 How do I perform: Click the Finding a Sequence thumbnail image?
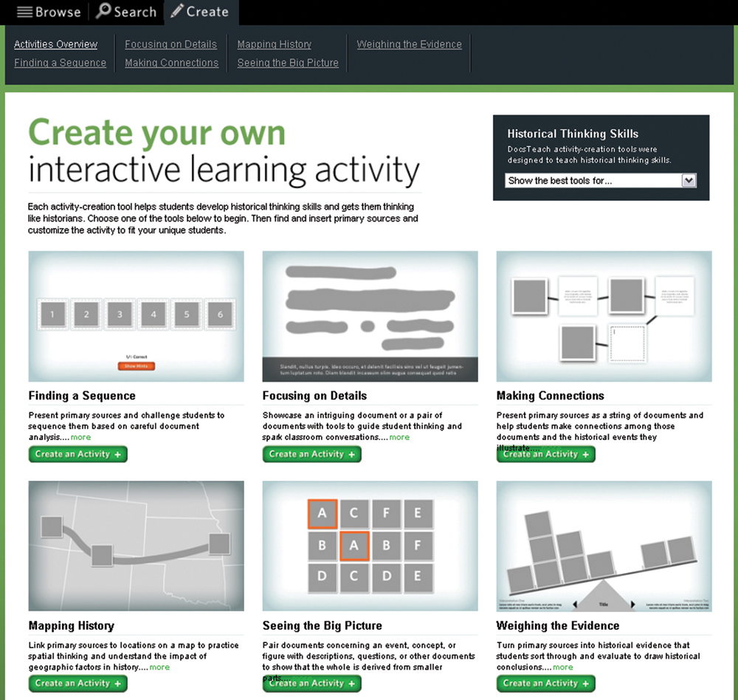pyautogui.click(x=136, y=316)
